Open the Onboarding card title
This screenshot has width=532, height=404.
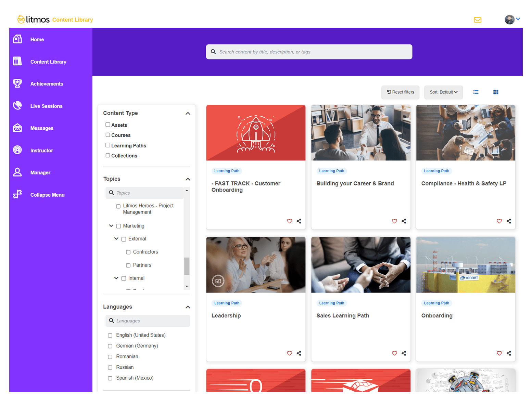pyautogui.click(x=437, y=315)
